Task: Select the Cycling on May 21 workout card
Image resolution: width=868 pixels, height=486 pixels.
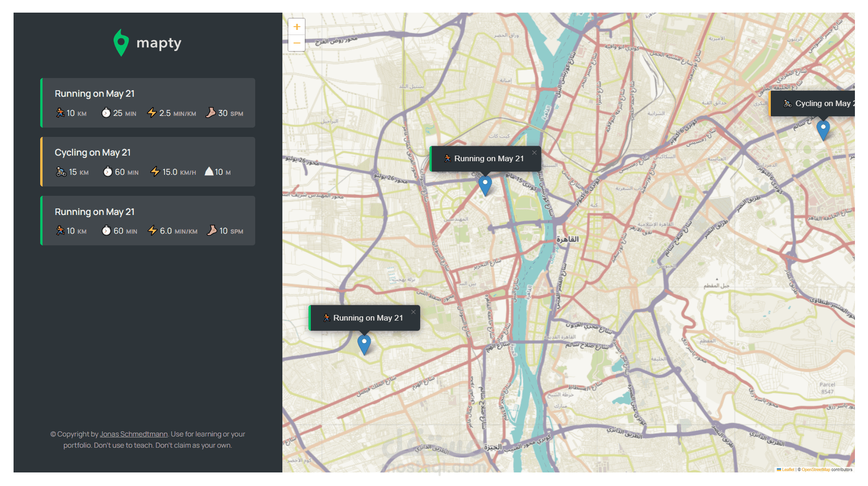Action: (x=148, y=162)
